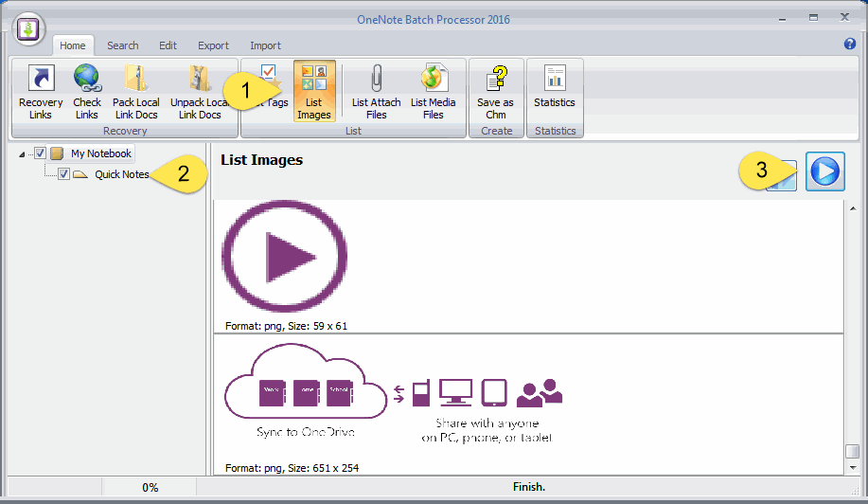Open the Import ribbon tab
868x504 pixels.
[x=265, y=45]
